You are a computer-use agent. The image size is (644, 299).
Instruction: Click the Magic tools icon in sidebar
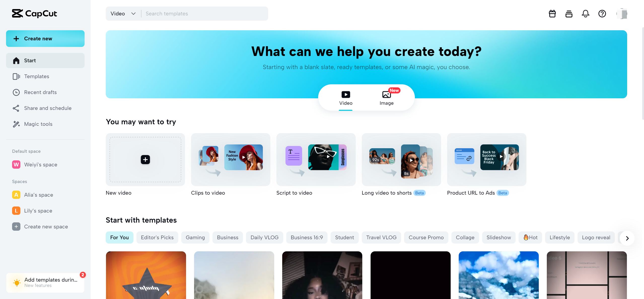16,124
